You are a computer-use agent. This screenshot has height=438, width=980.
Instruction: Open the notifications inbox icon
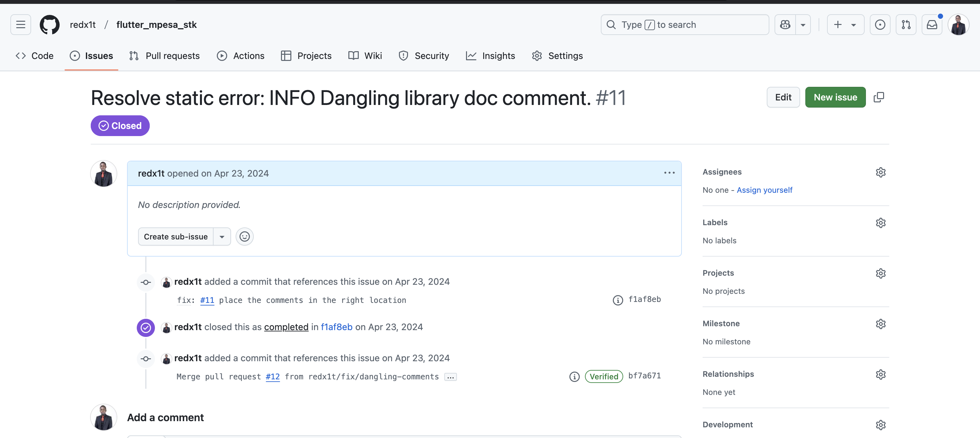coord(932,24)
